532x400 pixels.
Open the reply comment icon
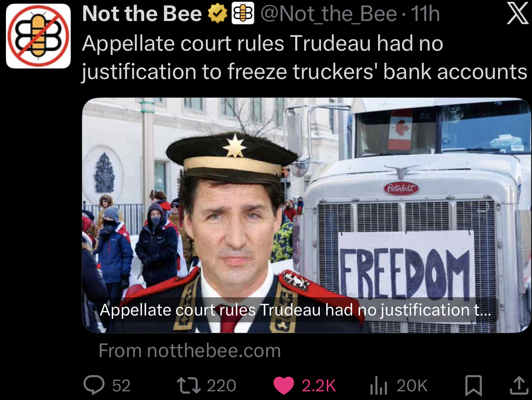[94, 385]
